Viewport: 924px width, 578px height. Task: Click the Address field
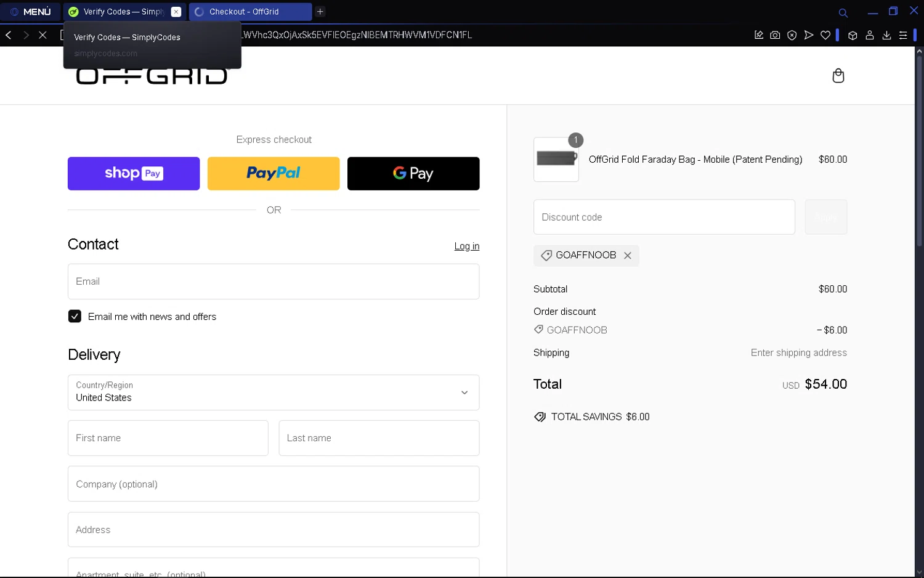point(274,529)
